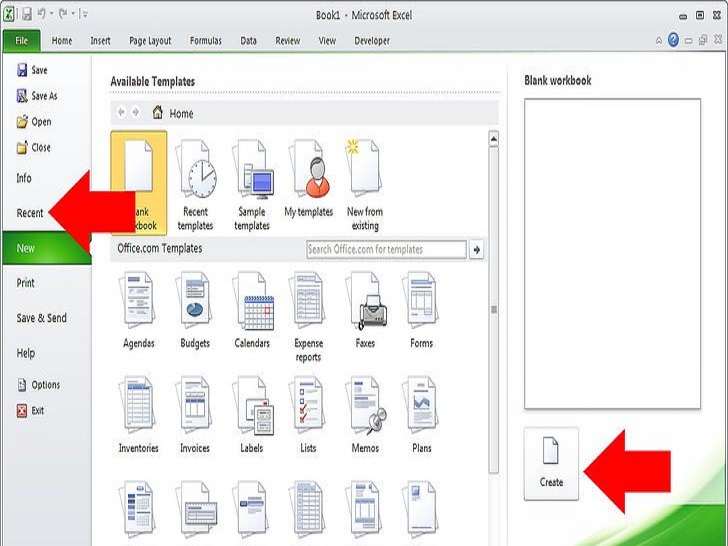Click the Blank workbook preview pane

click(x=612, y=254)
